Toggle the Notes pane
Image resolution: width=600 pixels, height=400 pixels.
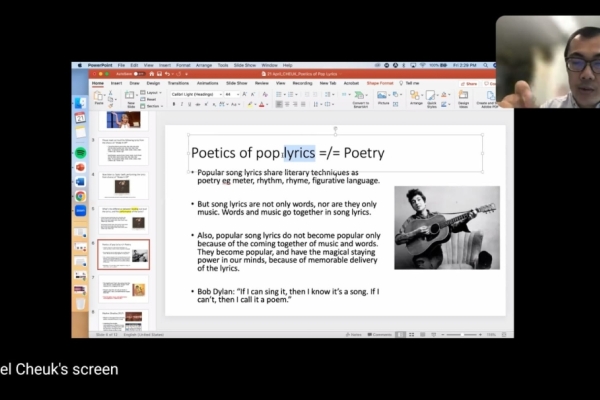point(354,335)
